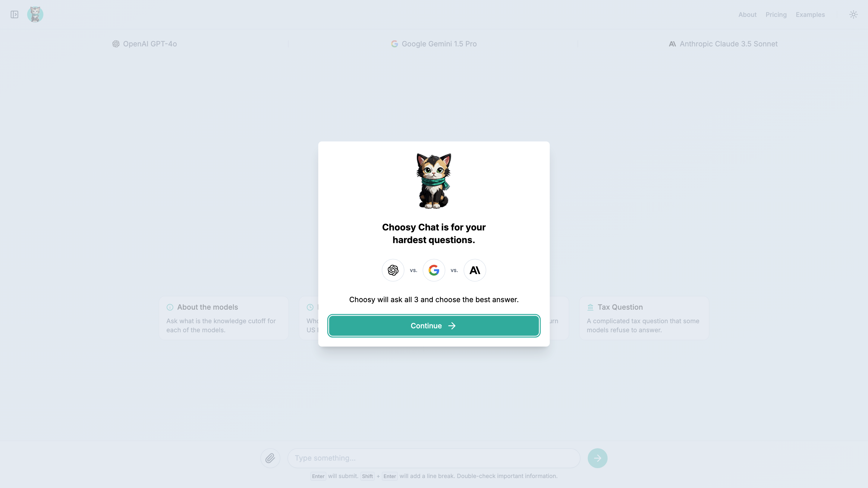Select the Google Gemini 1.5 Pro header
Viewport: 868px width, 488px height.
[434, 44]
